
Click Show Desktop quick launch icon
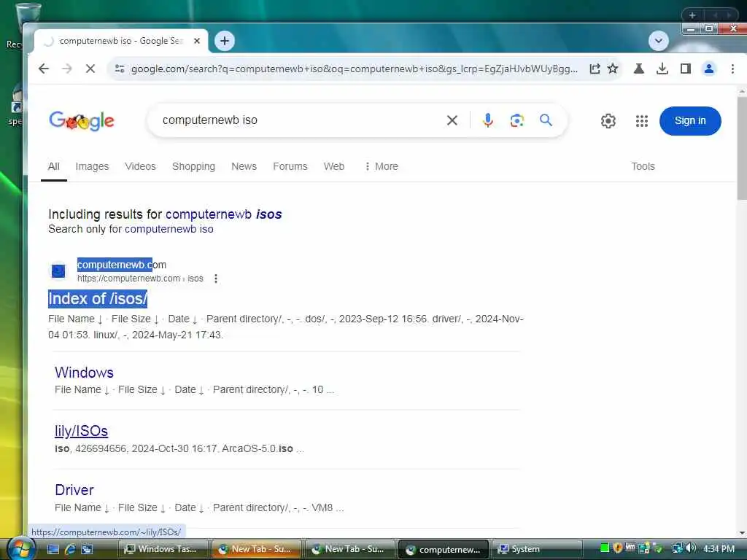53,549
